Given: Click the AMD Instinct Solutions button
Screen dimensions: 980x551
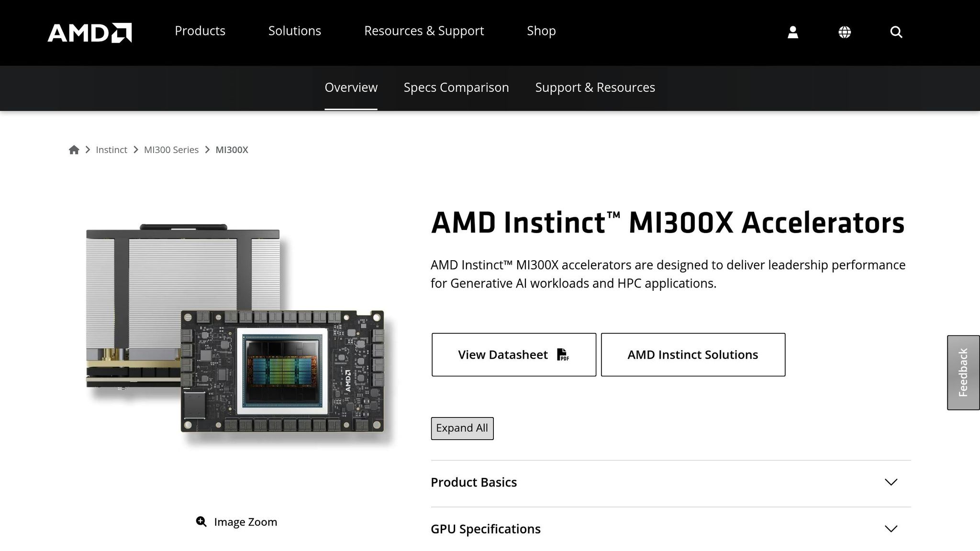Looking at the screenshot, I should (x=693, y=354).
